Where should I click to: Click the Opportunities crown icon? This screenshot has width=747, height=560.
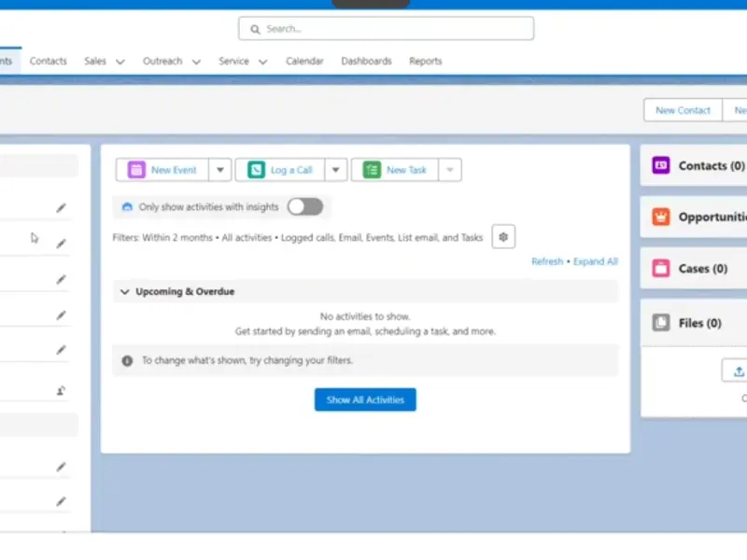[661, 217]
